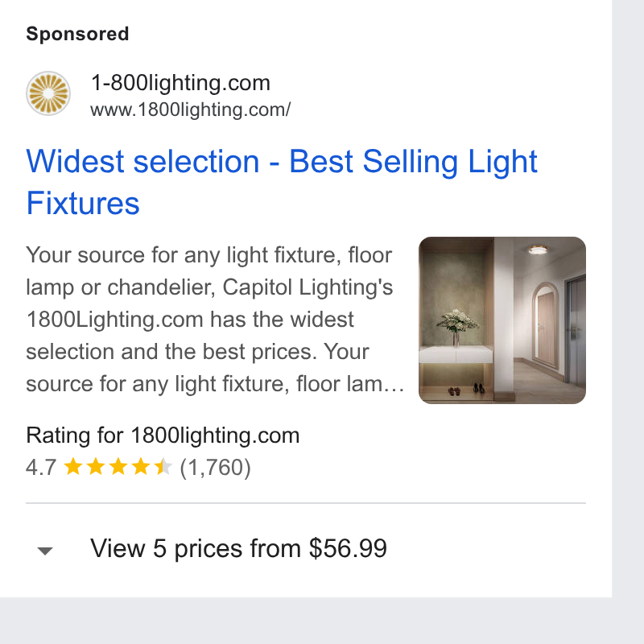
Task: Click the 4.7 rating score
Action: click(x=41, y=468)
